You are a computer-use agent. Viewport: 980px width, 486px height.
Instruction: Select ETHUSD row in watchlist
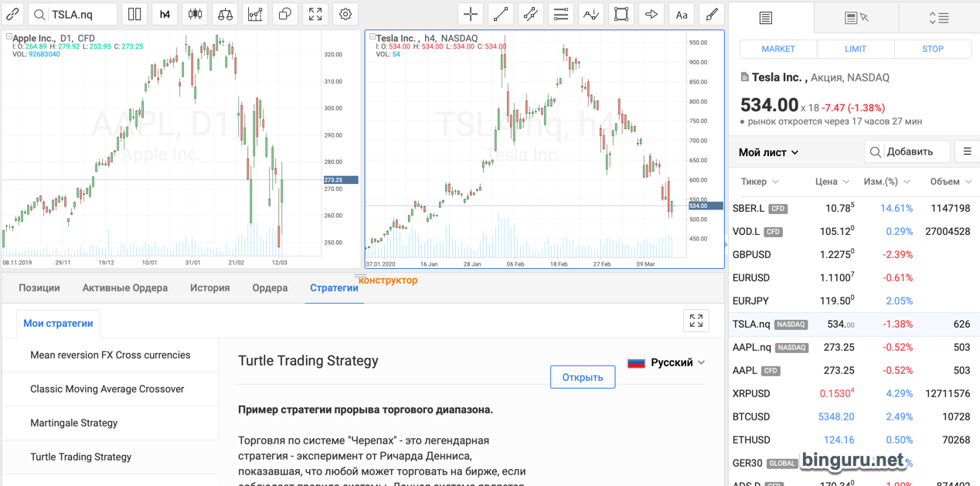tap(854, 440)
